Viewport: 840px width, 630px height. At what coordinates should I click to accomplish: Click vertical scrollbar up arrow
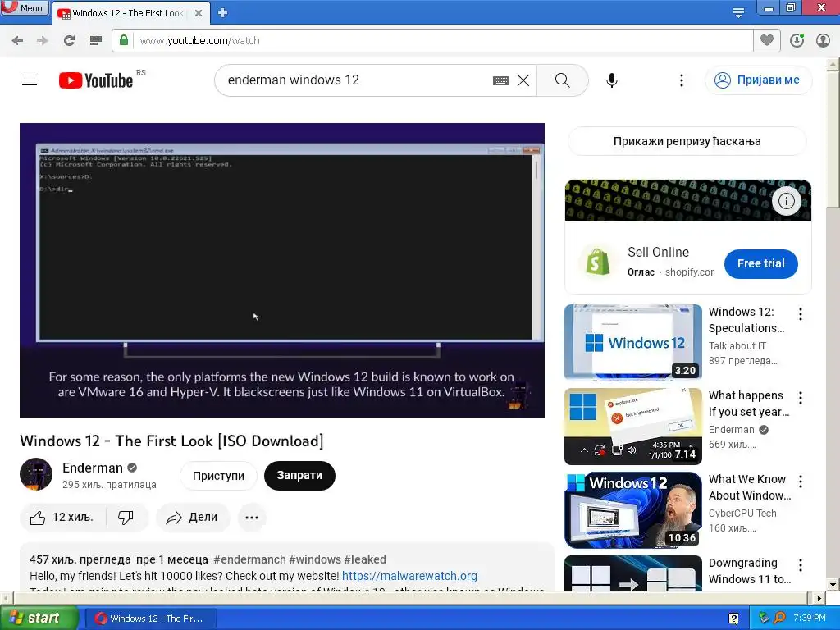pos(833,64)
